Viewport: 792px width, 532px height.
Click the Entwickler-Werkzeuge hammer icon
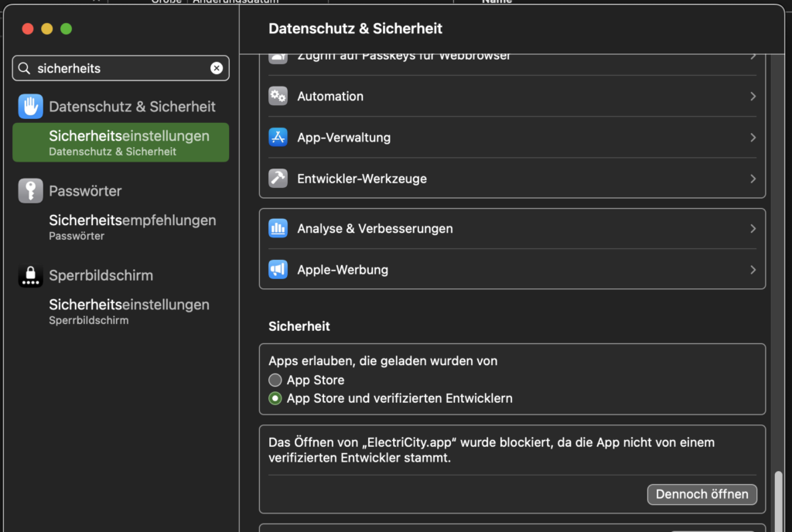(278, 179)
